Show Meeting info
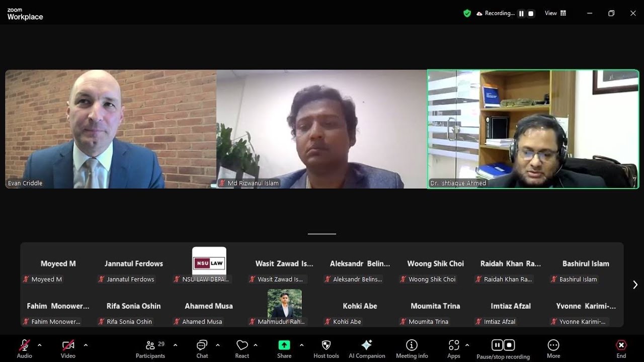 point(412,348)
